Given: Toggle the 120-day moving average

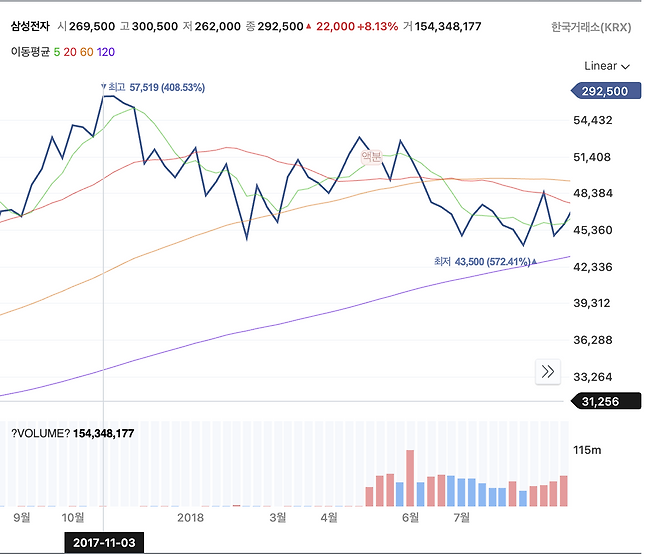Looking at the screenshot, I should [106, 52].
